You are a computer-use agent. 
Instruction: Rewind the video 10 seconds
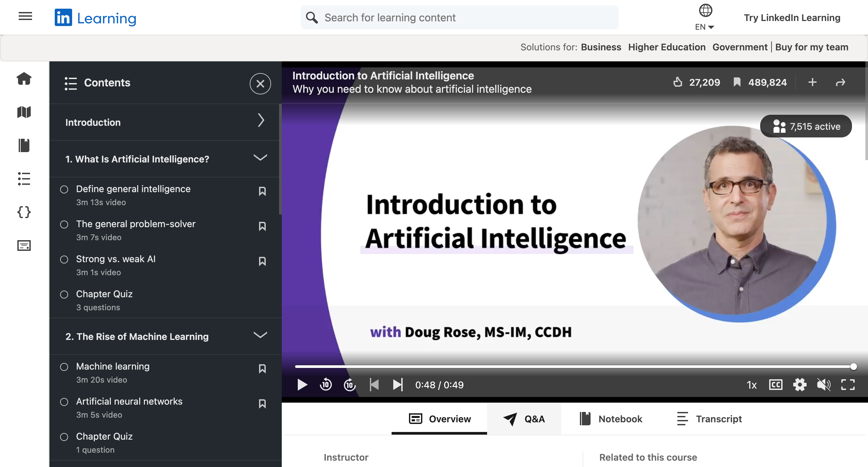(x=325, y=385)
